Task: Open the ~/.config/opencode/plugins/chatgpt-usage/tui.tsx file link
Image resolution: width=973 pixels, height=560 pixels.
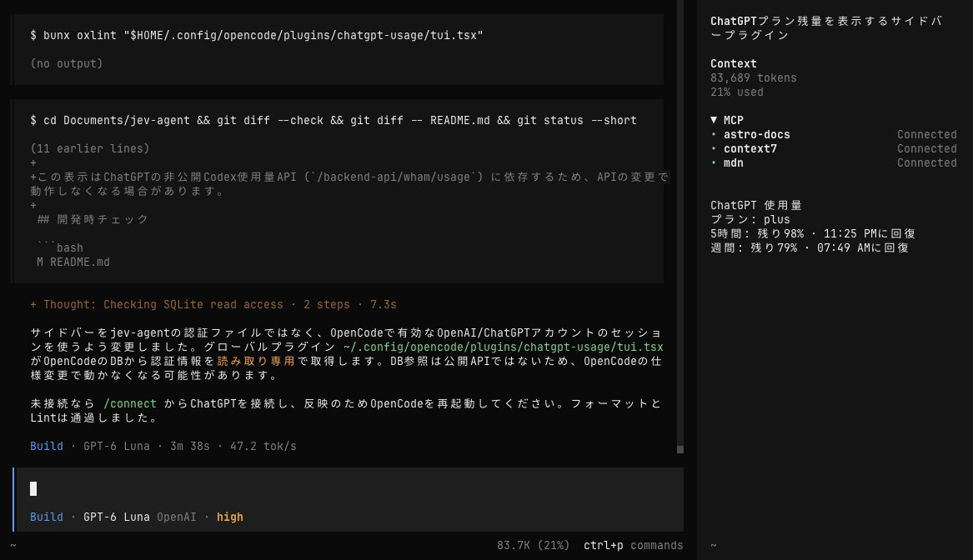Action: point(503,347)
